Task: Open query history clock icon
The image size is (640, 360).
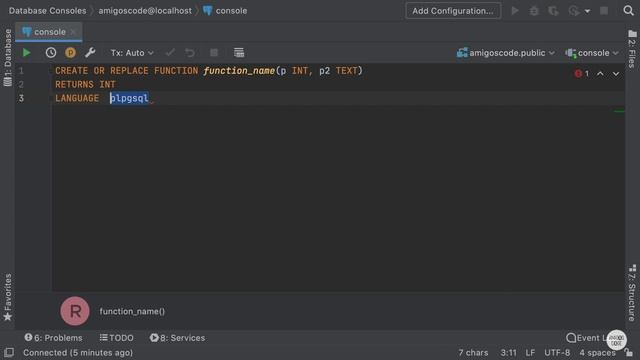Action: tap(51, 53)
